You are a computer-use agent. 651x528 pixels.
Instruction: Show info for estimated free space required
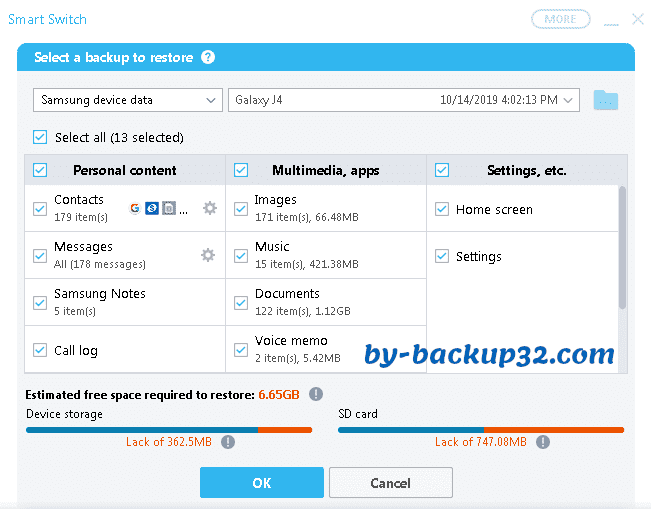click(x=316, y=394)
